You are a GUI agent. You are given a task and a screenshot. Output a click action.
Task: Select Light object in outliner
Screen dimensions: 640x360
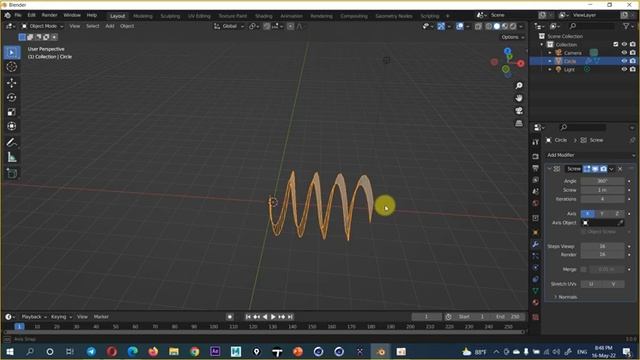tap(569, 69)
